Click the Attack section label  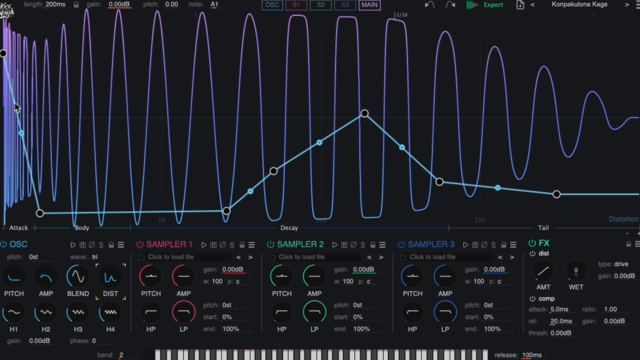[18, 228]
